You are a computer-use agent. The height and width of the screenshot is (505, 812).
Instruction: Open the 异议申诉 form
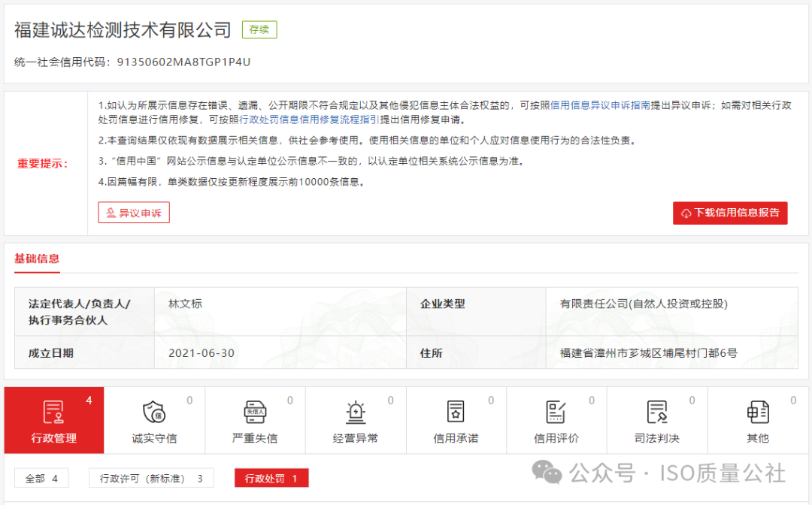(x=133, y=212)
